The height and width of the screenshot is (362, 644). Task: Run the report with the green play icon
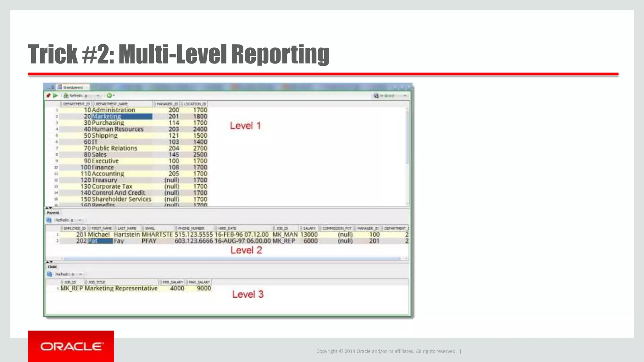tap(55, 96)
